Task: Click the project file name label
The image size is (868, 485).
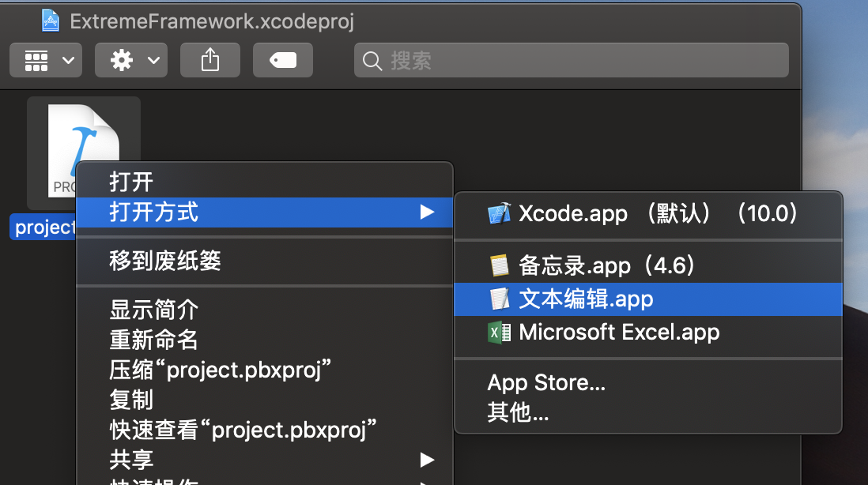Action: click(x=43, y=227)
